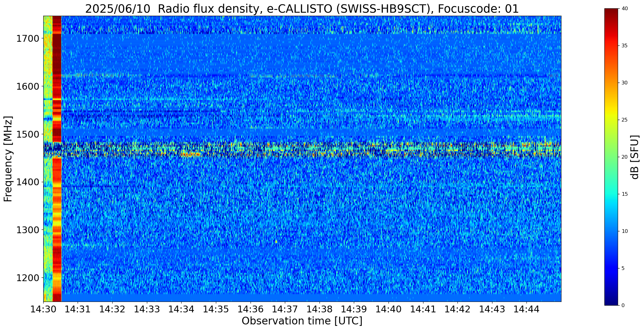Click the 14:41 time tick label
Viewport: 644px width, 330px height.
coord(423,309)
